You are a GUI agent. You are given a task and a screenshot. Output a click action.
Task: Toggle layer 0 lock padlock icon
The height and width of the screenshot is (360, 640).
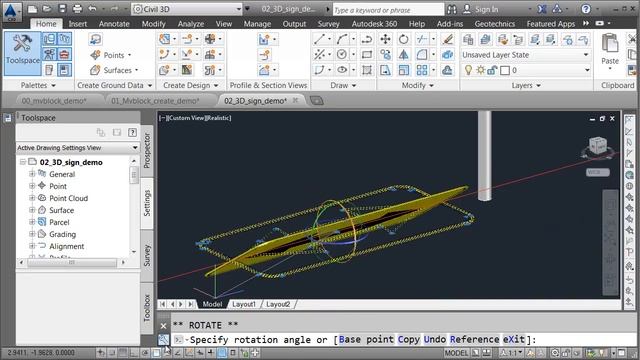(492, 70)
